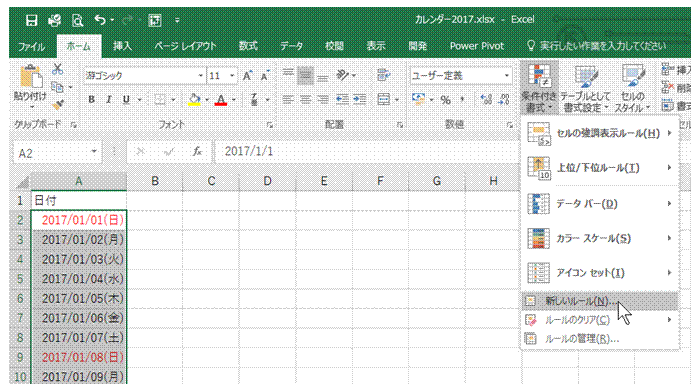The height and width of the screenshot is (389, 698).
Task: Click the Undo arrow in the quick access toolbar
Action: pyautogui.click(x=100, y=20)
